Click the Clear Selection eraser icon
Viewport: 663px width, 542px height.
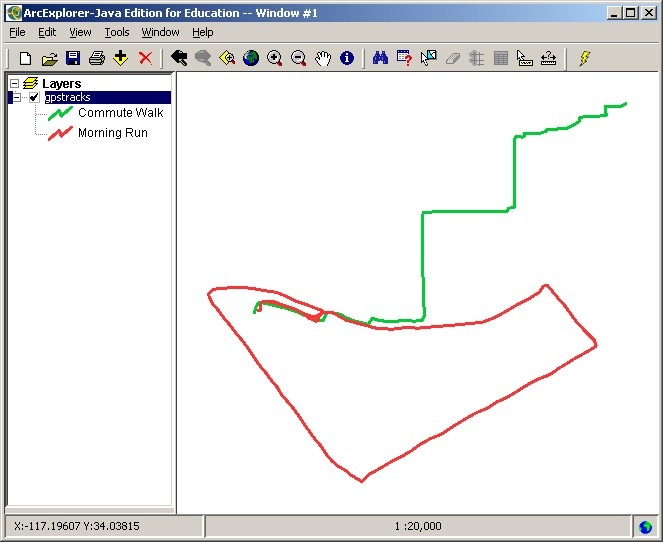pos(452,58)
